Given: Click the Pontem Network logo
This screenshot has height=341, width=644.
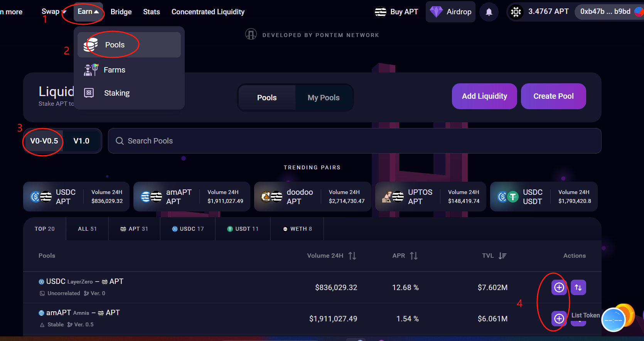Looking at the screenshot, I should 251,35.
